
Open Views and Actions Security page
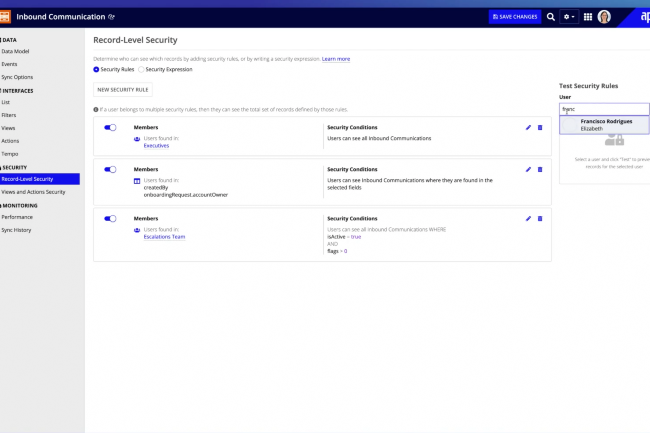pos(29,190)
